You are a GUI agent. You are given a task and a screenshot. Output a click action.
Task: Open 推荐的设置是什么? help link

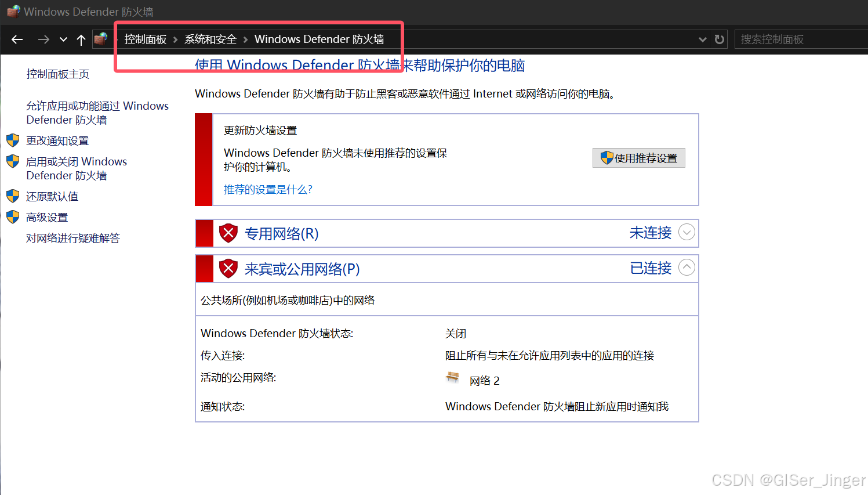[268, 189]
